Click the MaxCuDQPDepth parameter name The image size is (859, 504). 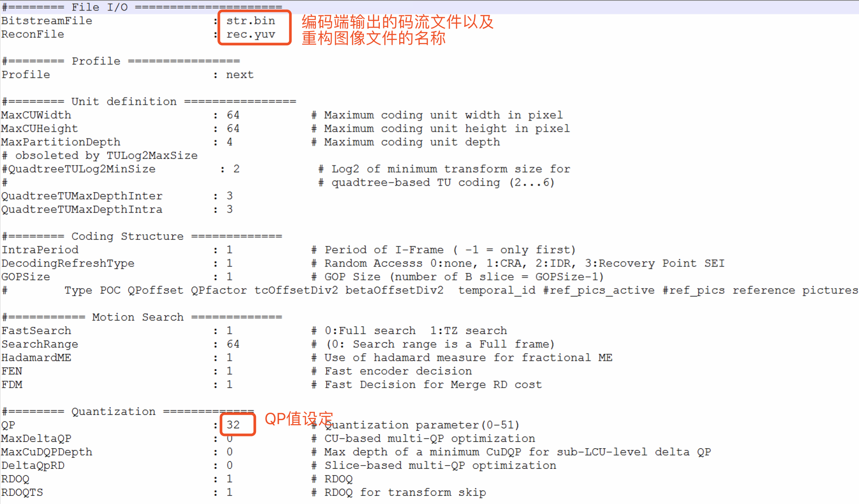tap(47, 452)
